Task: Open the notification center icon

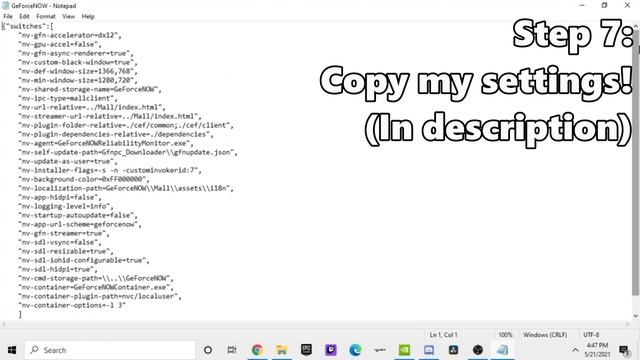Action: pyautogui.click(x=624, y=350)
